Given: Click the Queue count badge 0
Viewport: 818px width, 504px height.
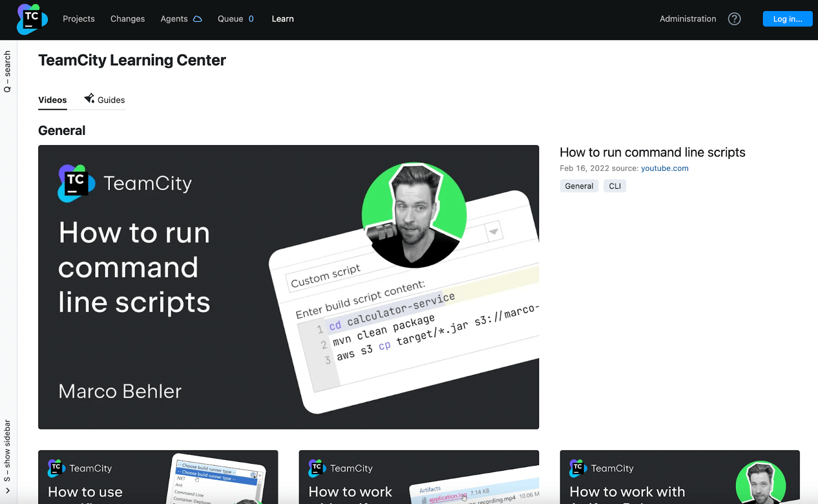Looking at the screenshot, I should click(x=251, y=19).
